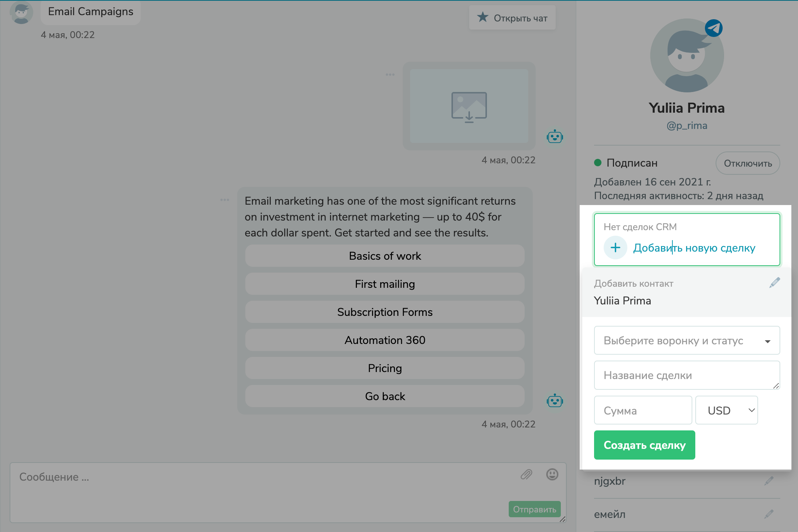Edit contact via the pencil icon
Image resolution: width=798 pixels, height=532 pixels.
click(774, 282)
